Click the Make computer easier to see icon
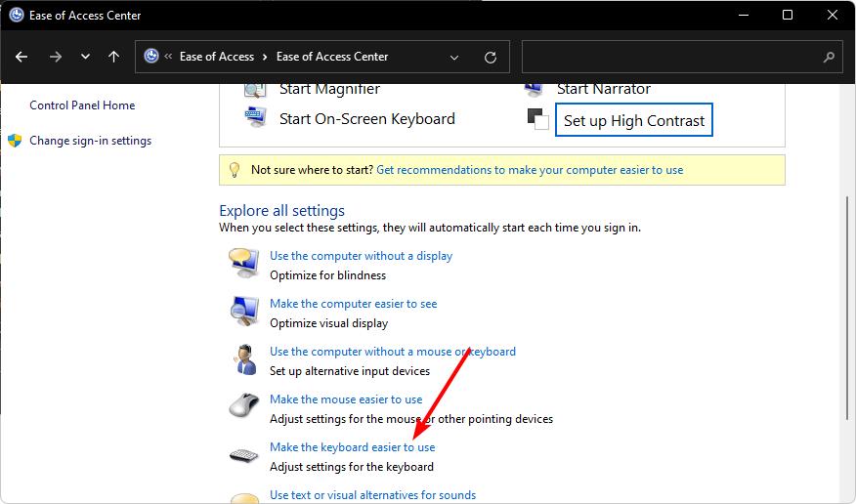 (x=244, y=312)
